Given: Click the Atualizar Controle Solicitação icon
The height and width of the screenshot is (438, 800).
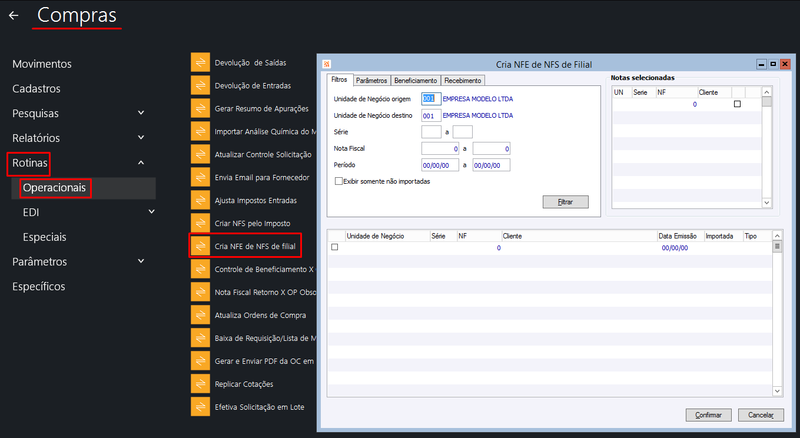Looking at the screenshot, I should click(201, 154).
